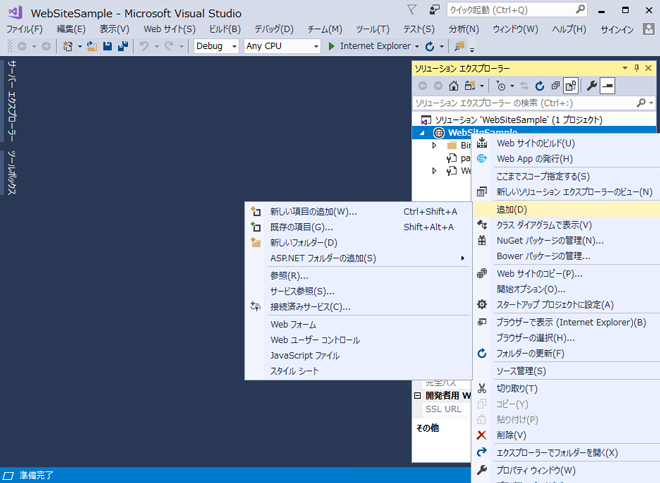Click エクスプローラーでフォルダーを開く(X) entry
Screen dimensions: 660x483
pyautogui.click(x=566, y=453)
